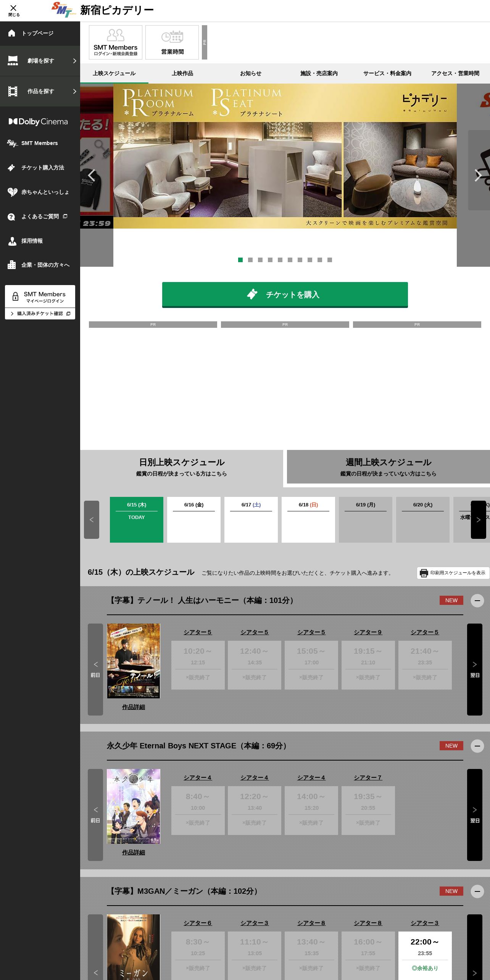Viewport: 490px width, 980px height.
Task: Close the side menu with X icon
Action: tap(13, 10)
